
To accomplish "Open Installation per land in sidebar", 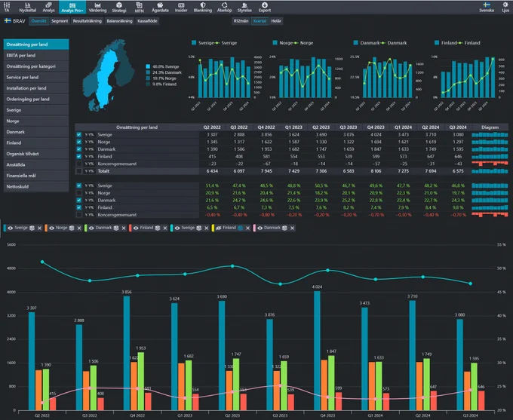I will 36,88.
